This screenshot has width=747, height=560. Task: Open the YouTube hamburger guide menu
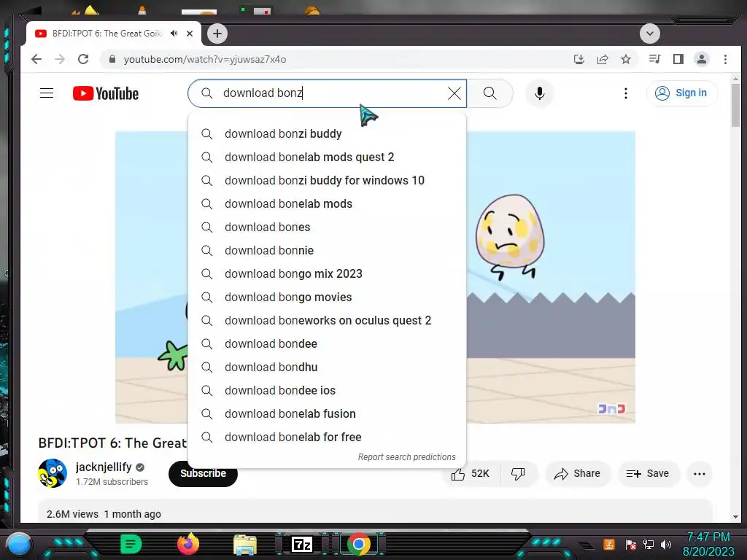47,93
